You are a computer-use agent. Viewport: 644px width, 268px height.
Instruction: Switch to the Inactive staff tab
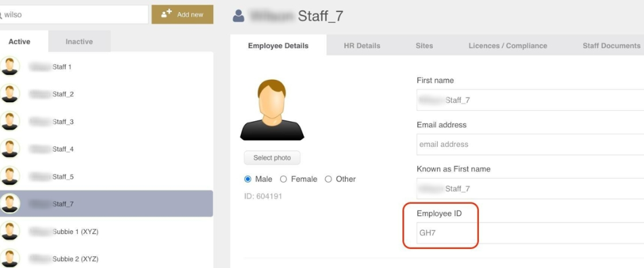pos(79,41)
